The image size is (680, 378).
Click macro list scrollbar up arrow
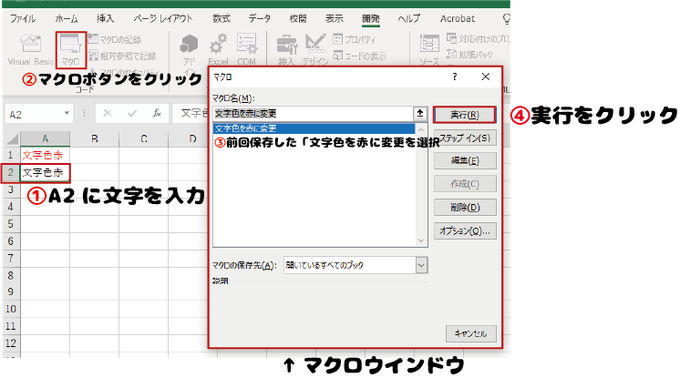421,130
